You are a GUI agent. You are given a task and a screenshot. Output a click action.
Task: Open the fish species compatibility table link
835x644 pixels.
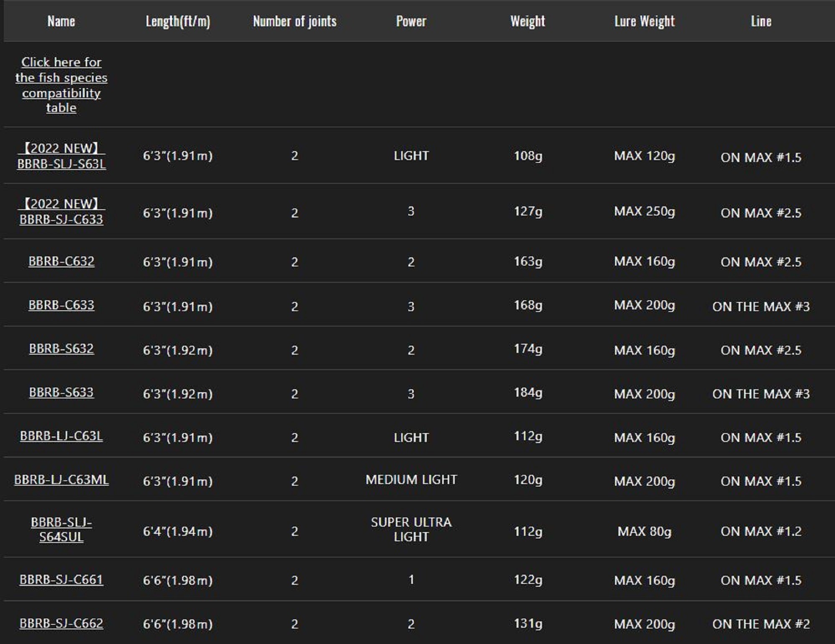[x=61, y=85]
